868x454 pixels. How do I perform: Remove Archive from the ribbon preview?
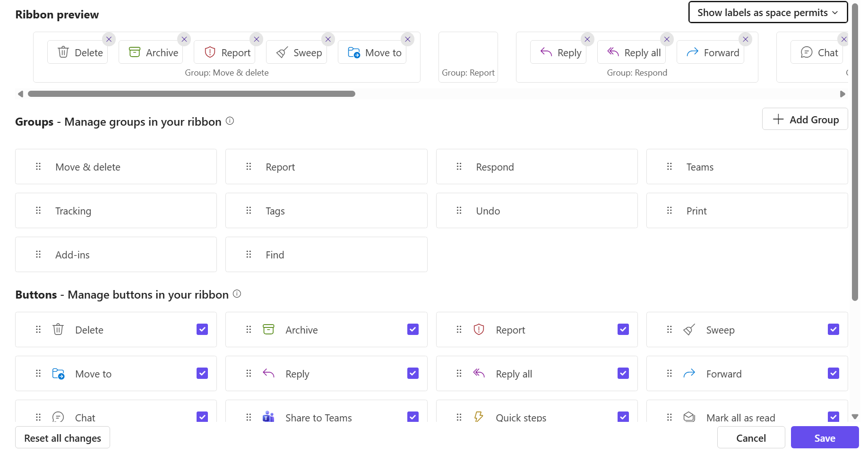click(184, 39)
